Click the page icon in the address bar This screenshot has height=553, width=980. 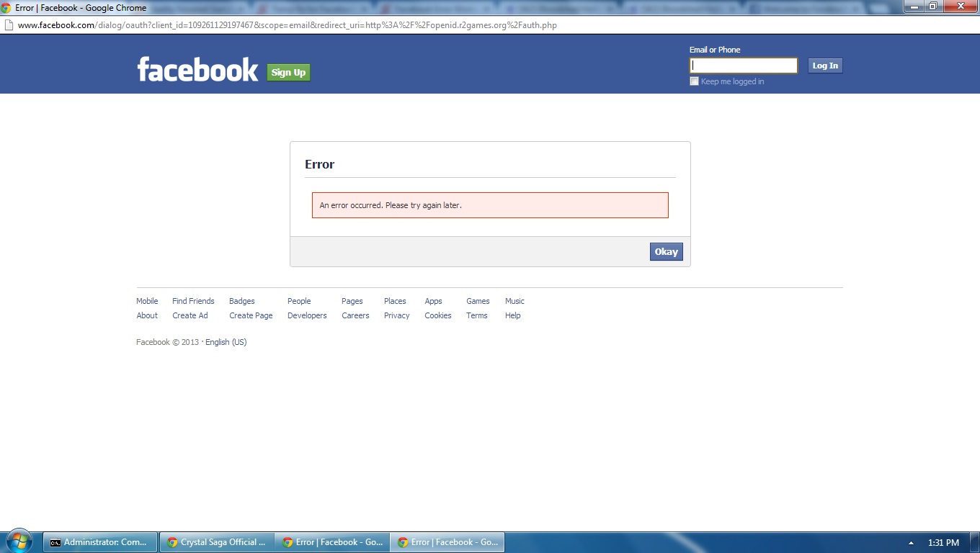[8, 25]
